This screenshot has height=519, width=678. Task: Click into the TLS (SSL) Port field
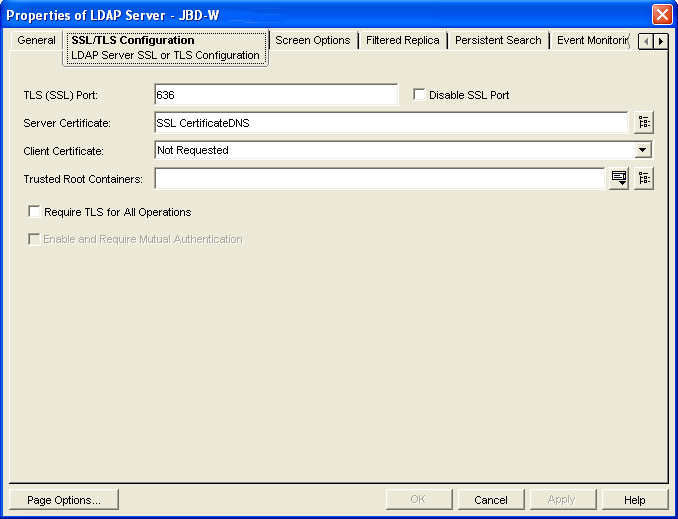tap(276, 95)
